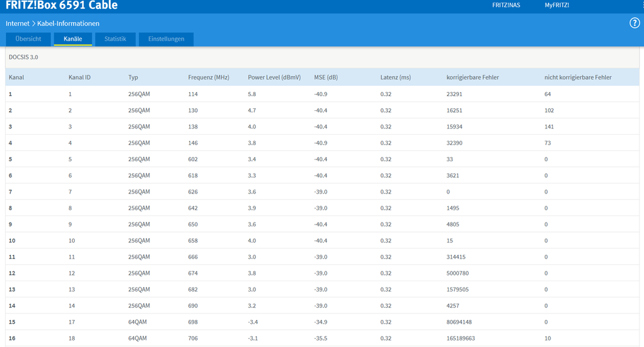644x347 pixels.
Task: Select correctable errors value 4805
Action: point(453,224)
